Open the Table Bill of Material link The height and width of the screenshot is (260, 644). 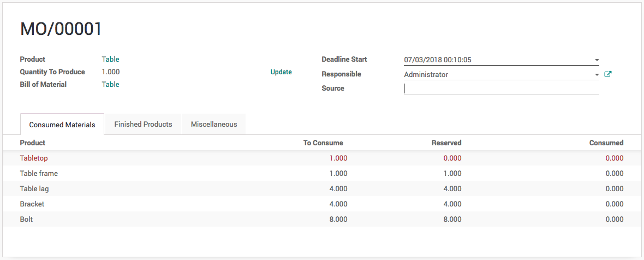110,84
